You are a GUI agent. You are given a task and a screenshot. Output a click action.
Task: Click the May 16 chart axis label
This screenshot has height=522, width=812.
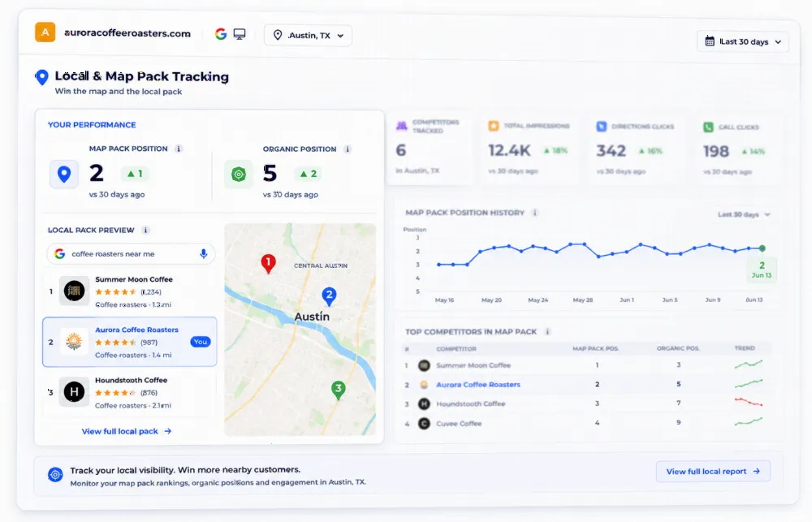tap(444, 300)
